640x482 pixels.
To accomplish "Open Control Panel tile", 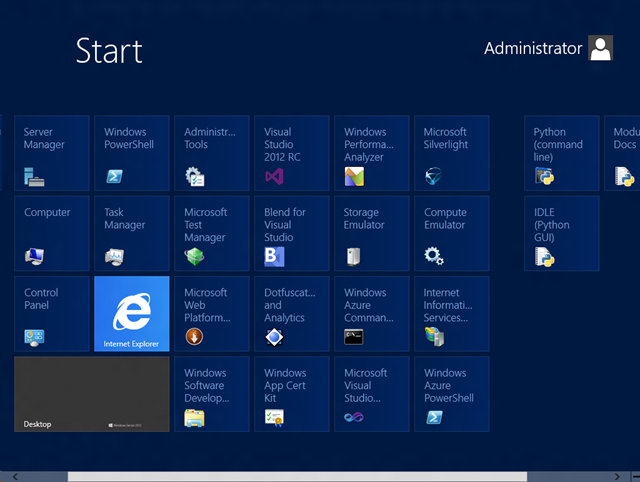I will (52, 314).
